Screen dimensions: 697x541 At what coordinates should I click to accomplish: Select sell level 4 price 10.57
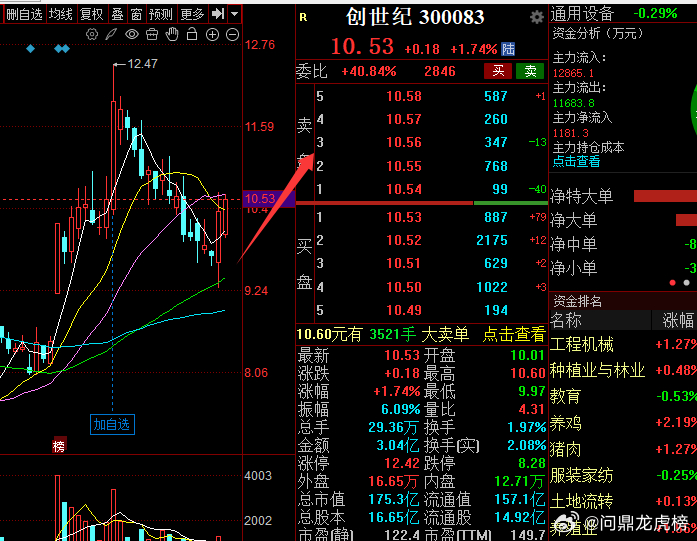pyautogui.click(x=404, y=119)
